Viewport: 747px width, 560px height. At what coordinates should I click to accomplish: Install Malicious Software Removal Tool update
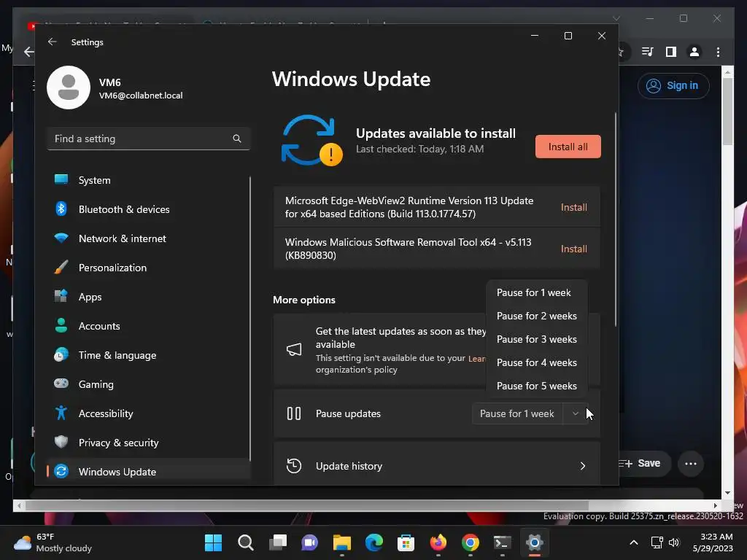point(573,249)
